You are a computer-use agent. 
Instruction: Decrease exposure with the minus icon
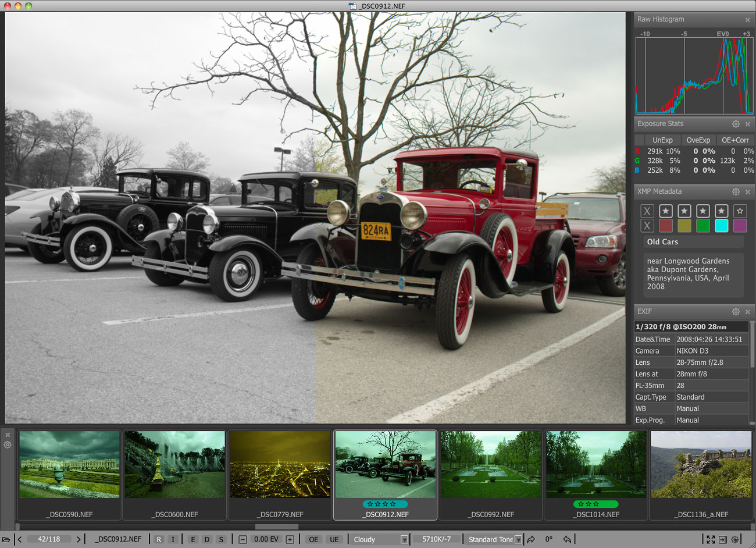click(x=243, y=539)
